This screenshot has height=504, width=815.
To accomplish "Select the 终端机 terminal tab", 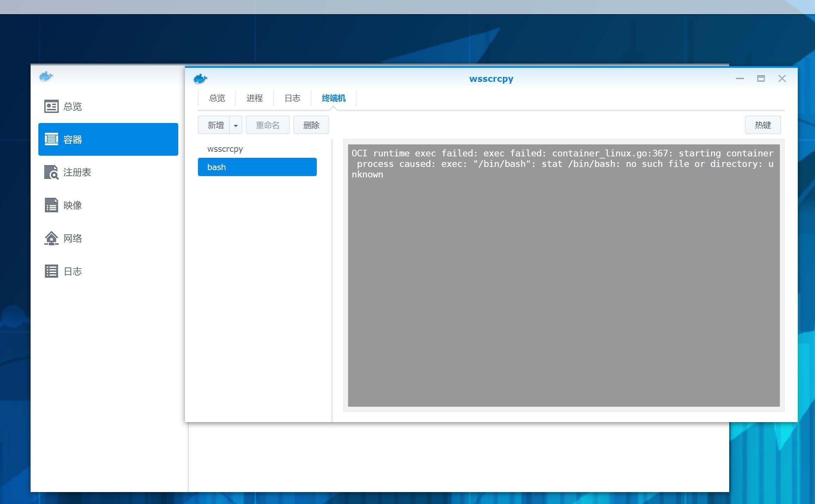I will click(x=334, y=98).
